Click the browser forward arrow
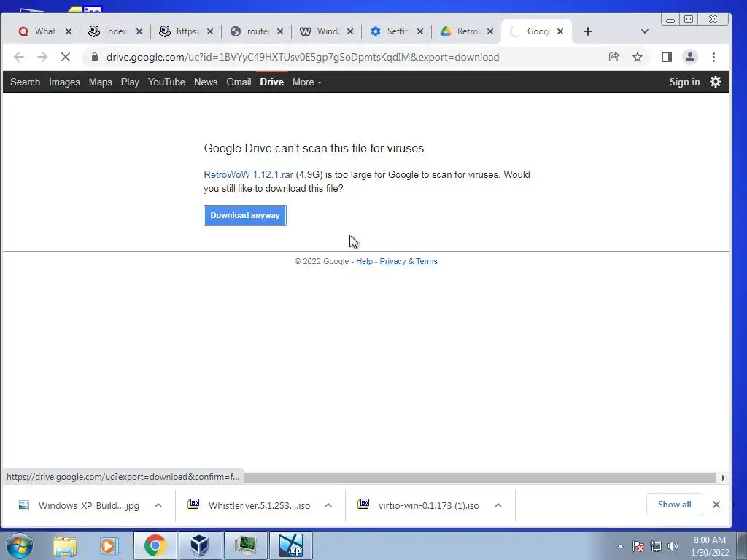This screenshot has width=747, height=560. (42, 57)
